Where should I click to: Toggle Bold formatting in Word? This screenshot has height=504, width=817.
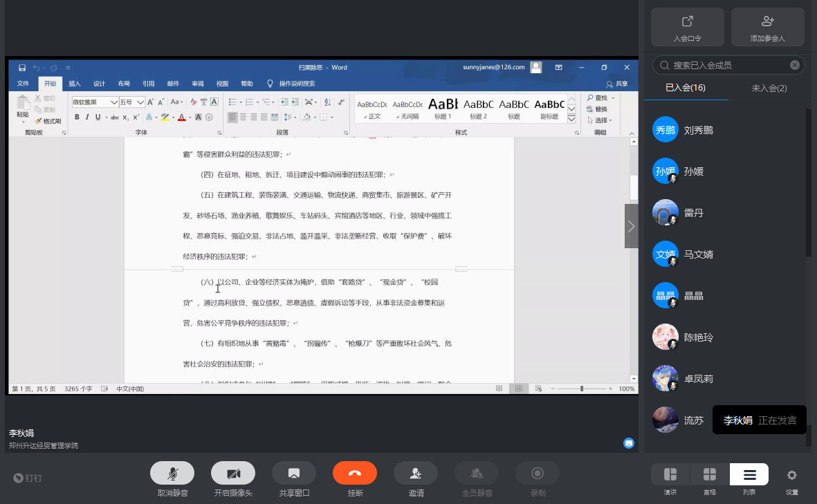[x=77, y=117]
